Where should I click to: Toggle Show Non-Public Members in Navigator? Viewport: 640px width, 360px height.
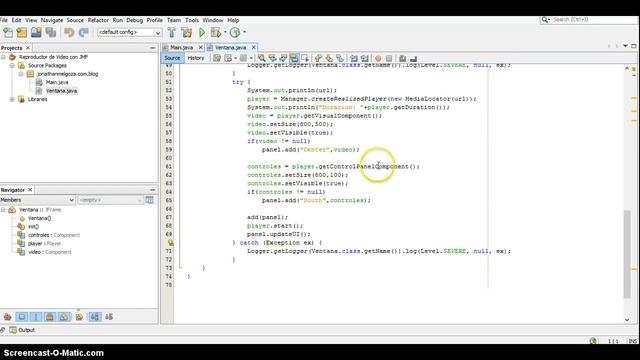click(x=50, y=317)
